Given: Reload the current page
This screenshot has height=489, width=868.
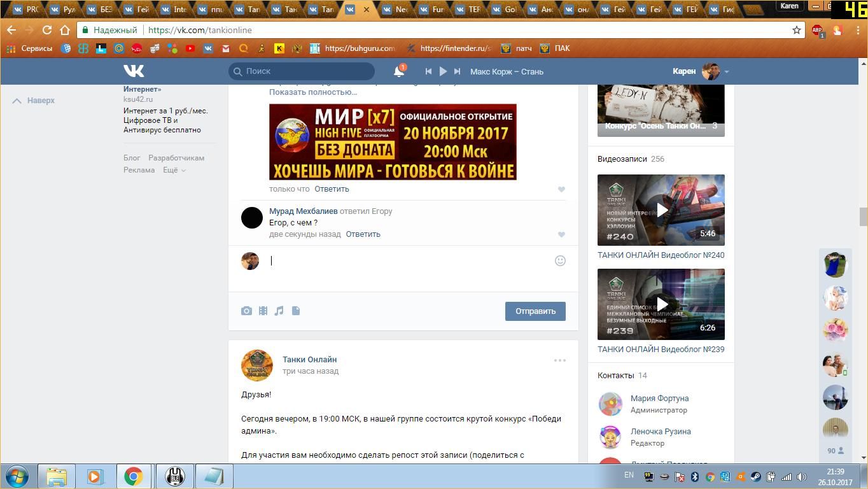Looking at the screenshot, I should pyautogui.click(x=46, y=30).
